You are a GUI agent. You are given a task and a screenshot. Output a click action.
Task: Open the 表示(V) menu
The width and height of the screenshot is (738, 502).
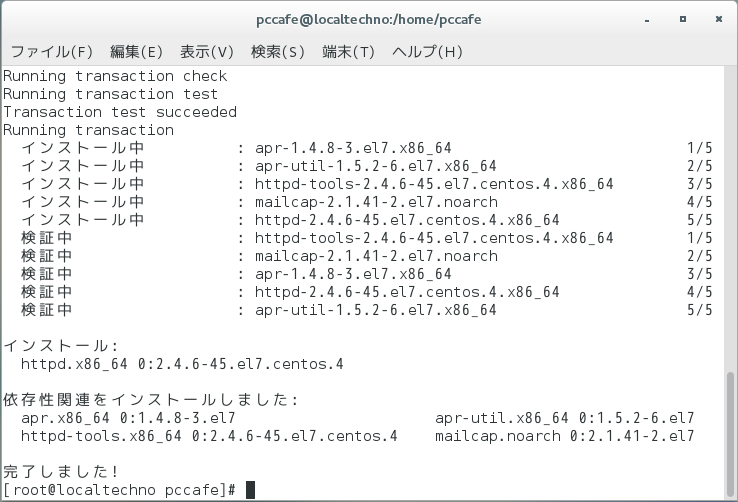click(207, 51)
